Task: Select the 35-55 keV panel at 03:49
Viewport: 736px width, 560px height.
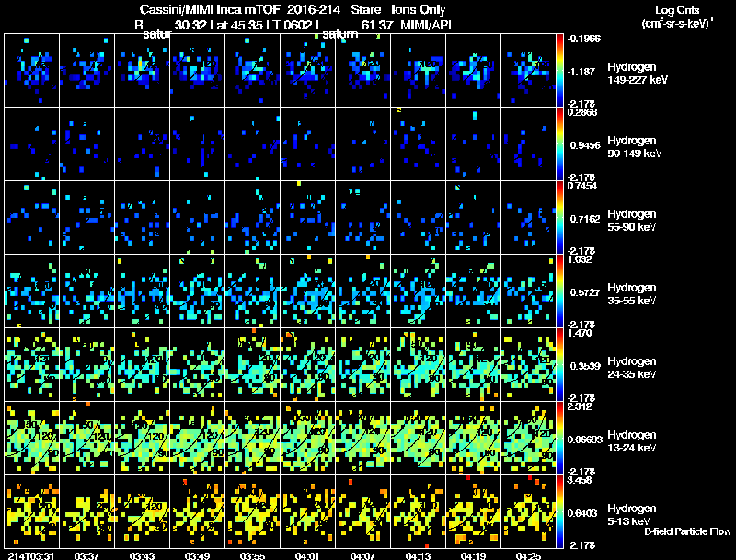Action: pos(198,291)
